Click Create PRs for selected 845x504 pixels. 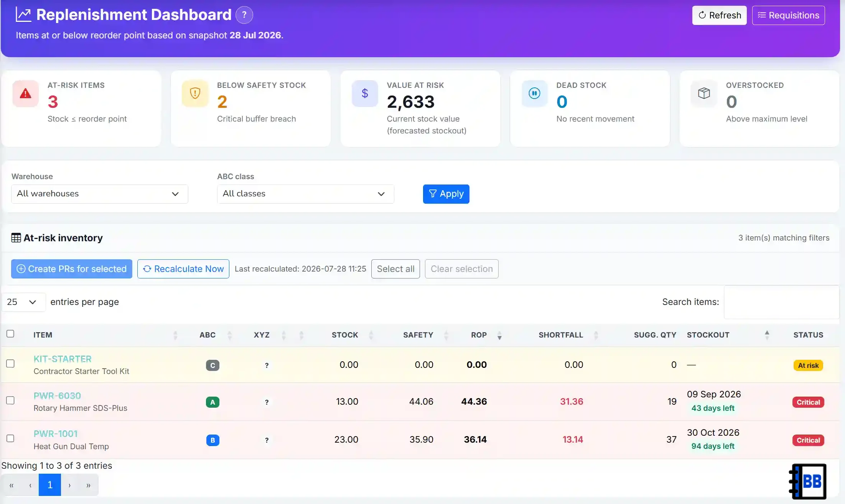coord(72,269)
